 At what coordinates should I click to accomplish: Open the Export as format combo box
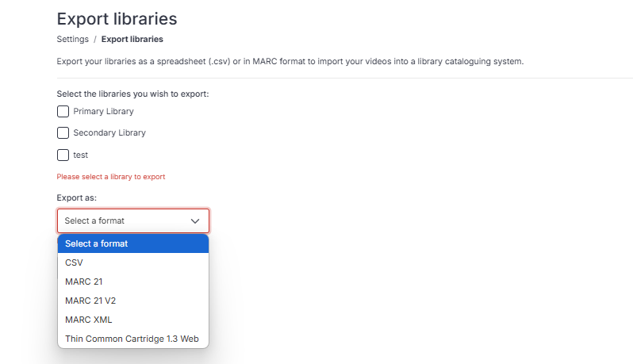tap(133, 220)
